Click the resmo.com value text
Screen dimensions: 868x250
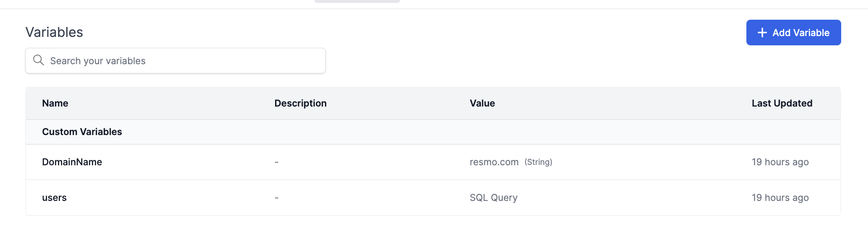[494, 162]
